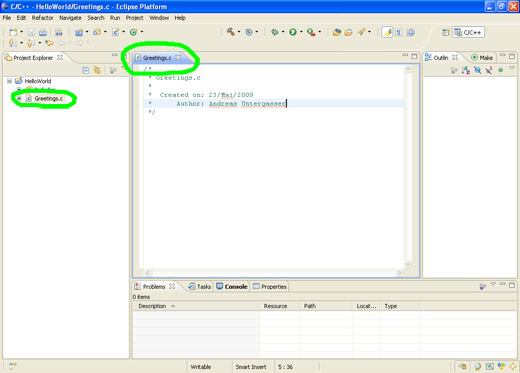Open the New Class dropdown arrow
This screenshot has width=520, height=373.
click(x=142, y=32)
